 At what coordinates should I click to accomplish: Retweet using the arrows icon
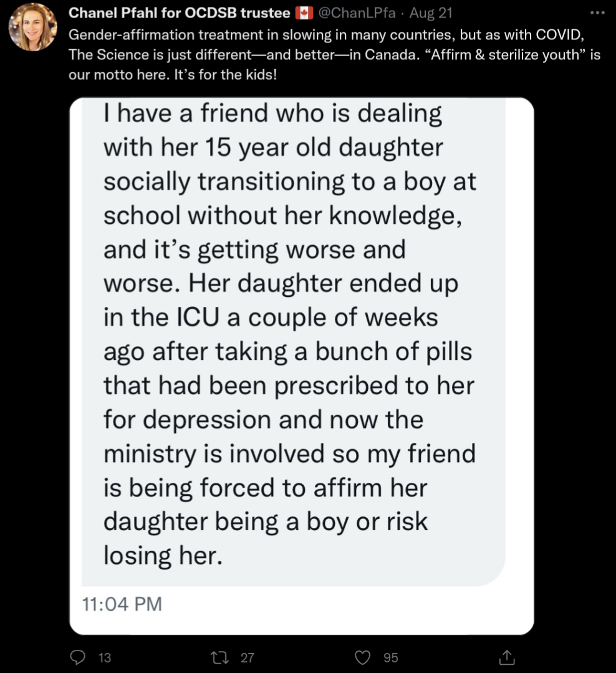coord(219,657)
